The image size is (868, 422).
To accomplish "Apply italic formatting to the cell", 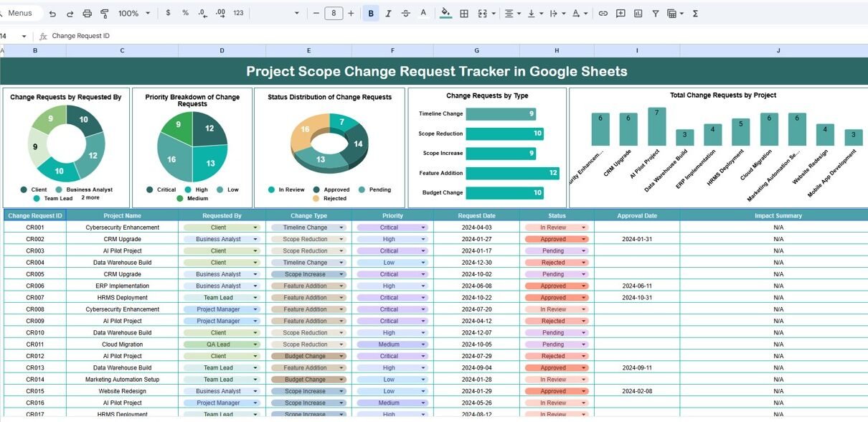I will point(388,14).
